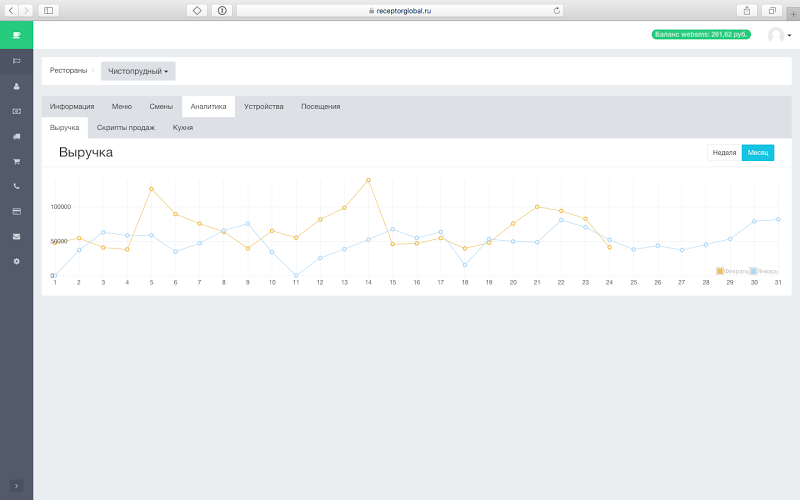
Task: Click the websms balance green badge
Action: [x=701, y=34]
